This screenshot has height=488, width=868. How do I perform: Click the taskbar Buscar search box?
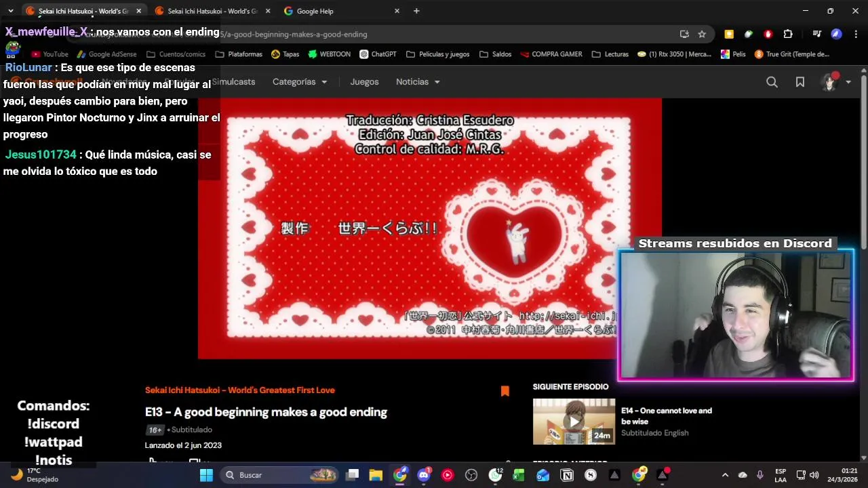click(x=279, y=475)
